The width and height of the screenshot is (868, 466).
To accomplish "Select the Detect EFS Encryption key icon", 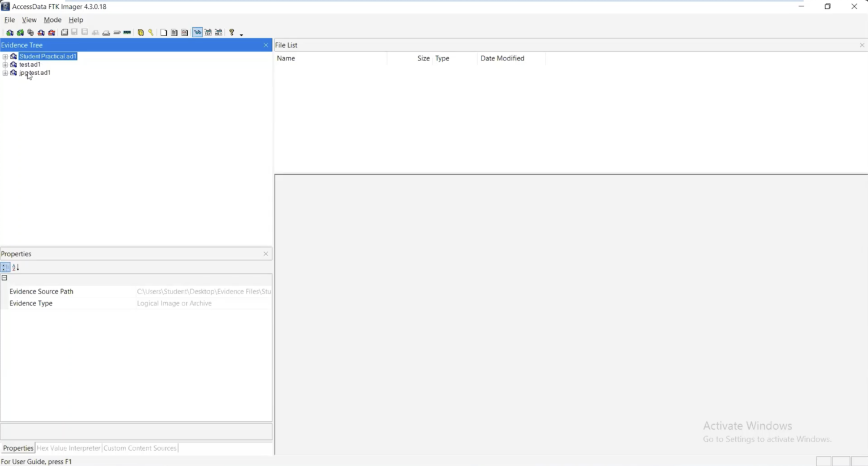I will pos(151,32).
